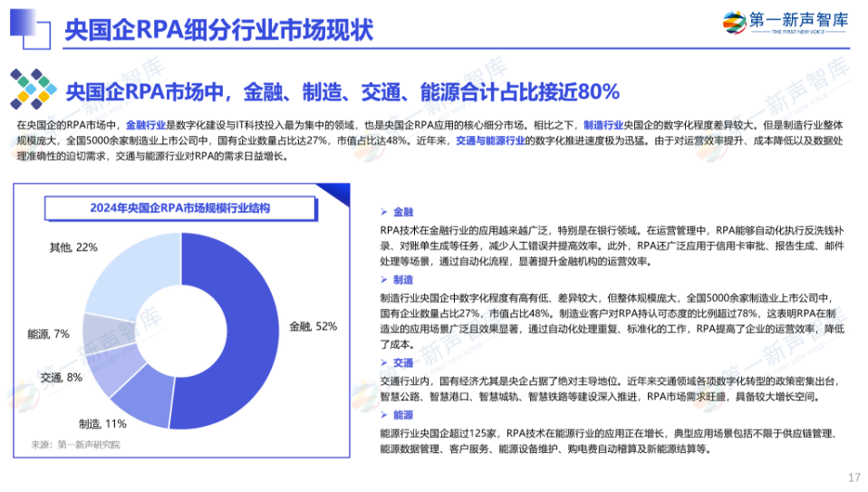This screenshot has height=492, width=868.
Task: Click the text 智慧公路、智慧港口、智慧城轨
Action: coord(448,397)
